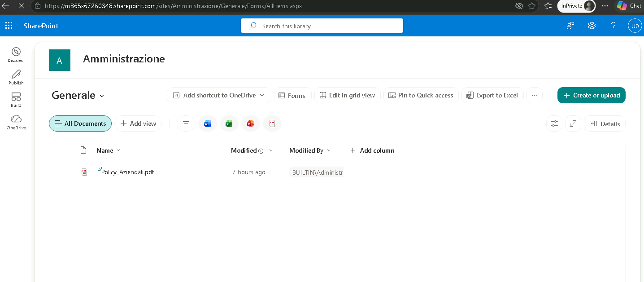
Task: Click the Add view button
Action: coord(139,123)
